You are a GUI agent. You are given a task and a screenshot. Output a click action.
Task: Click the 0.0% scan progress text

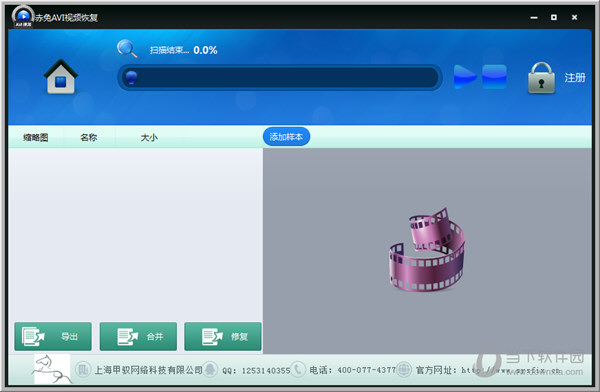[205, 50]
